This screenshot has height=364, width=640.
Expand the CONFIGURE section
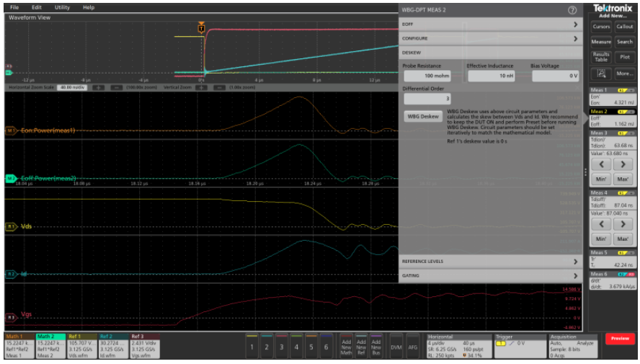[x=490, y=38]
